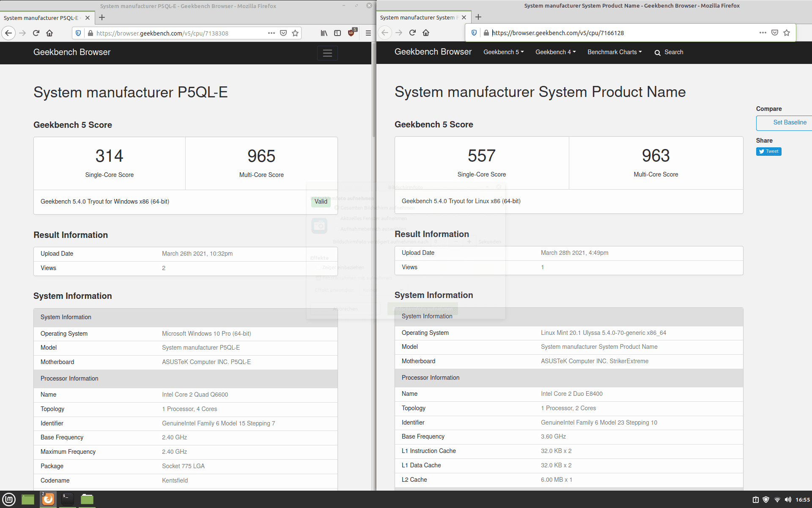Show sidebars icon in left Firefox toolbar
Image resolution: width=812 pixels, height=508 pixels.
tap(337, 33)
